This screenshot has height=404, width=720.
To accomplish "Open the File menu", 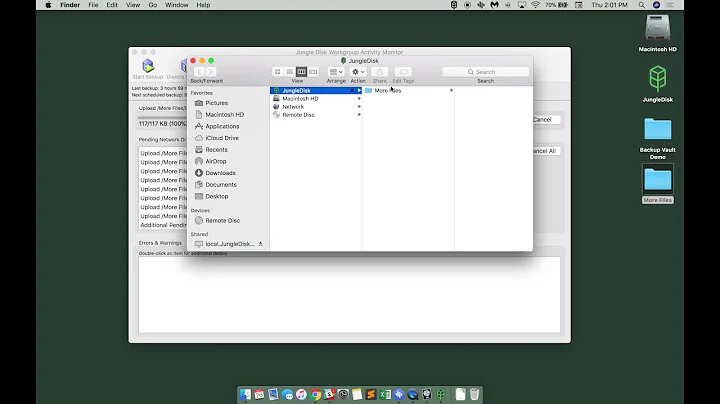I will pyautogui.click(x=93, y=5).
